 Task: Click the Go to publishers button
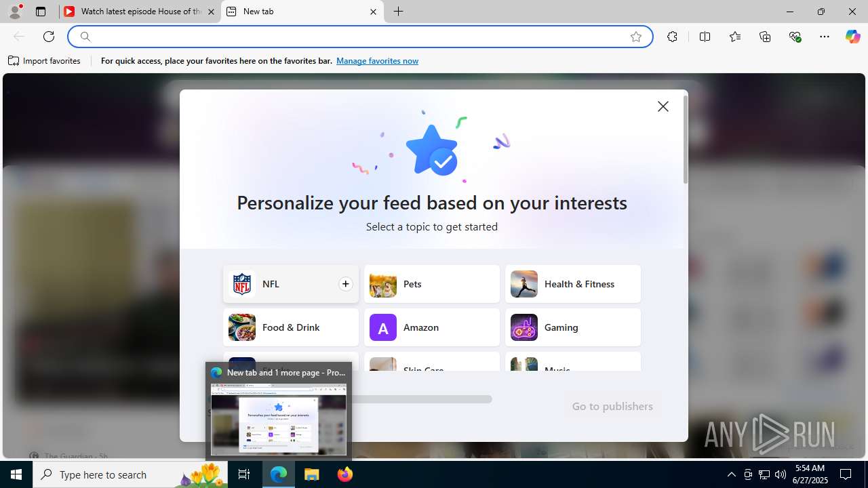pyautogui.click(x=612, y=406)
